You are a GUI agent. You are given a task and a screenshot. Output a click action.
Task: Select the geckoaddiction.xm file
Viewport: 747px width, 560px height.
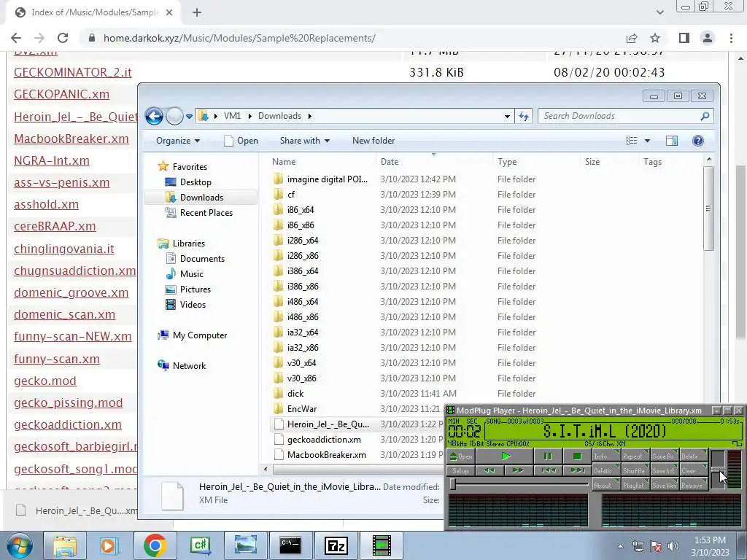317,440
